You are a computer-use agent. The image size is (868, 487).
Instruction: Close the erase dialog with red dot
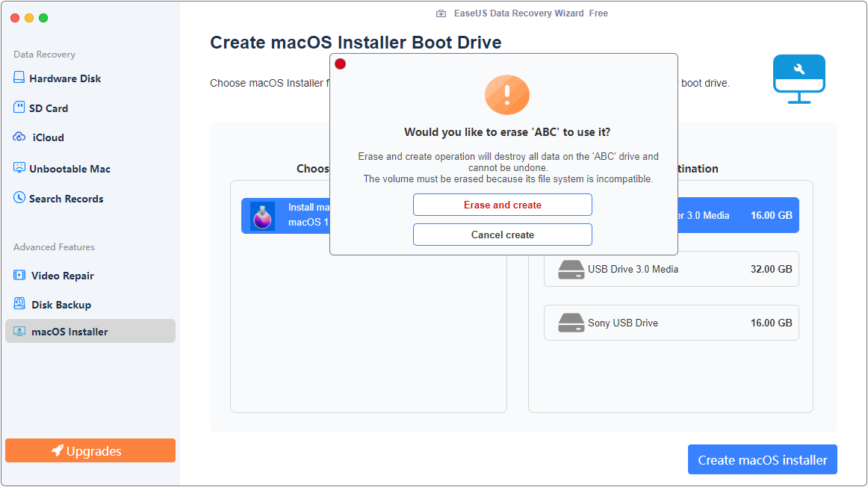pos(340,64)
